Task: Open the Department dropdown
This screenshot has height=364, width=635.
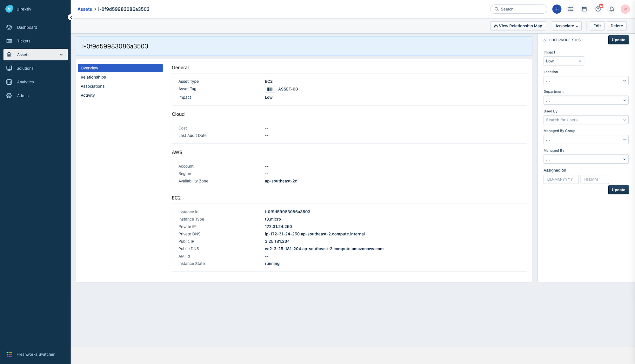Action: 586,100
